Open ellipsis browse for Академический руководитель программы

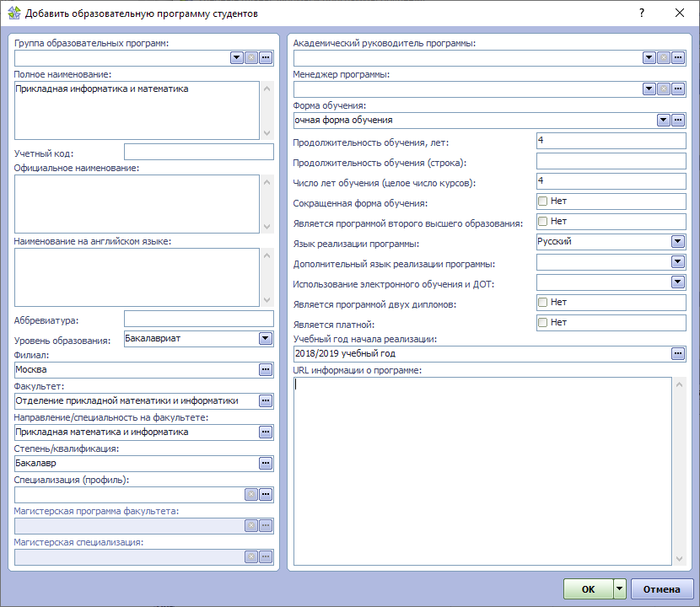click(678, 57)
